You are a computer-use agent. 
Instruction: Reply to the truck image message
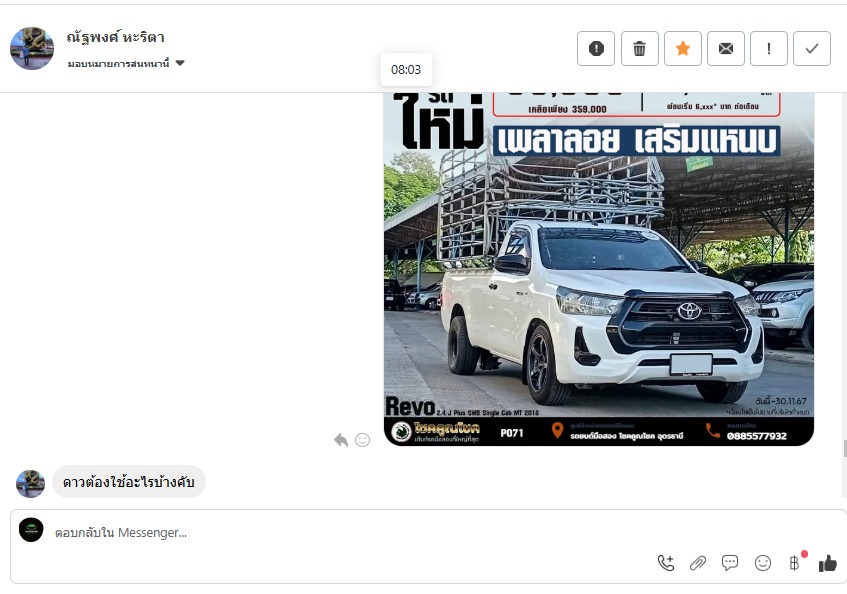[341, 440]
